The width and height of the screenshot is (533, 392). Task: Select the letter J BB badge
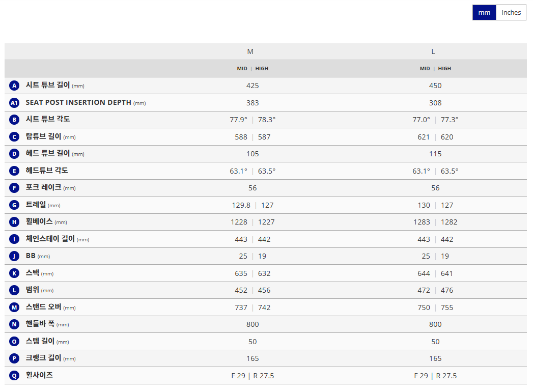[x=14, y=256]
